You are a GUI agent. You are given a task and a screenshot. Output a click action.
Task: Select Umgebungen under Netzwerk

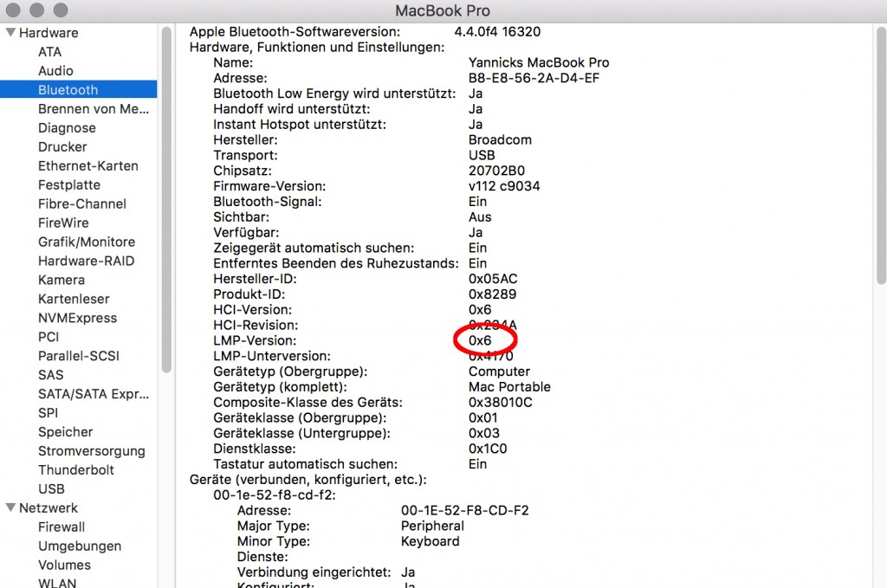(x=77, y=546)
